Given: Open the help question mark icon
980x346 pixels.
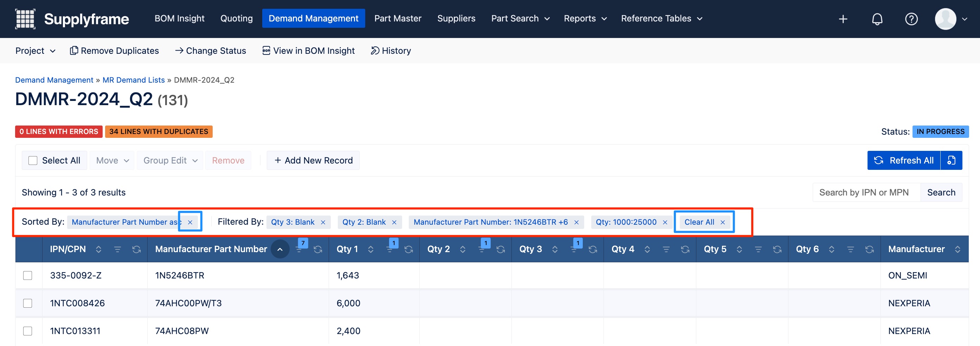Looking at the screenshot, I should coord(911,19).
